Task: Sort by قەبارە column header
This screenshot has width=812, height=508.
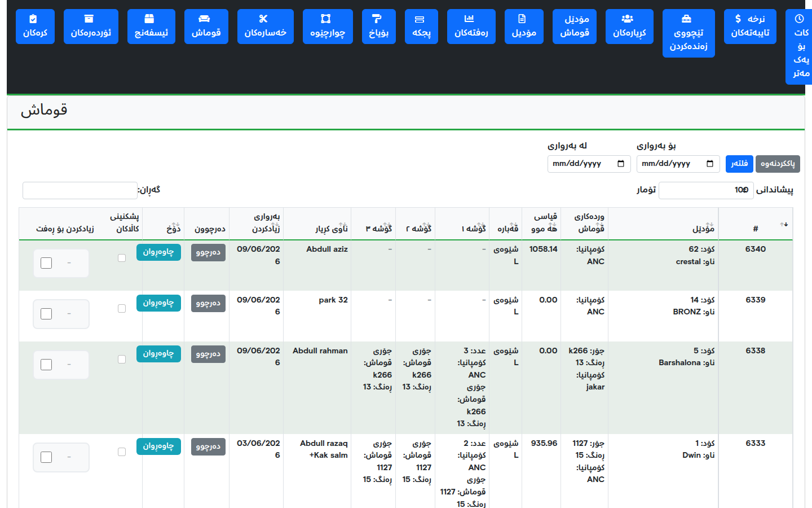Action: coord(506,224)
